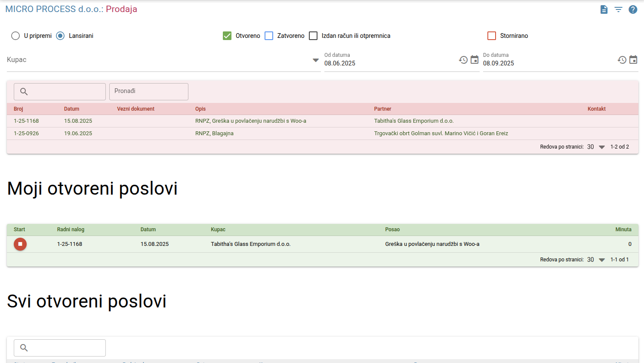Change rows per page in sales table
This screenshot has height=363, width=644.
[x=596, y=147]
